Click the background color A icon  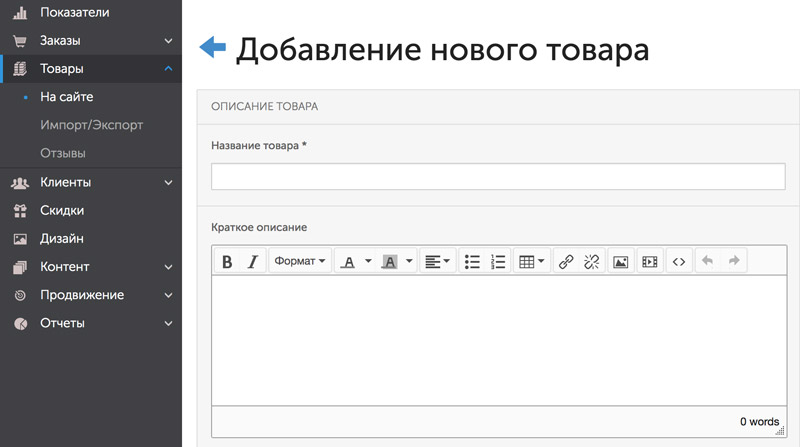click(x=389, y=262)
